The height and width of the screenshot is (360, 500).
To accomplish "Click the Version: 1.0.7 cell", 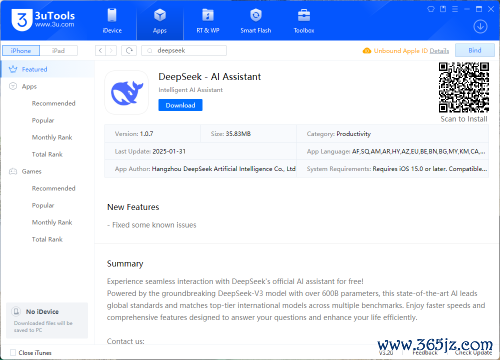I will (152, 134).
